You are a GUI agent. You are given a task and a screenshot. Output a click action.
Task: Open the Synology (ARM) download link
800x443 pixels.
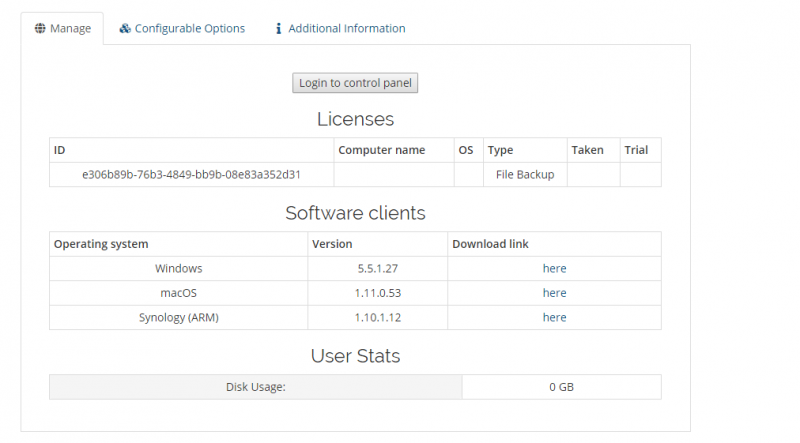point(555,317)
